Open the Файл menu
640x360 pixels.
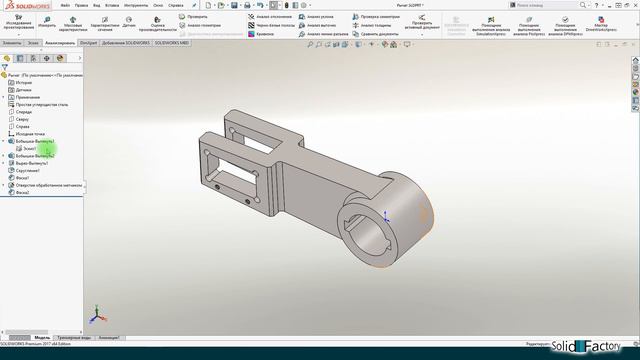pyautogui.click(x=65, y=5)
